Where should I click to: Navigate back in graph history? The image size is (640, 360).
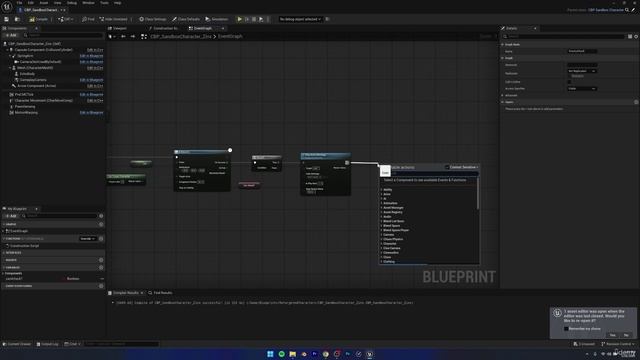pyautogui.click(x=123, y=36)
